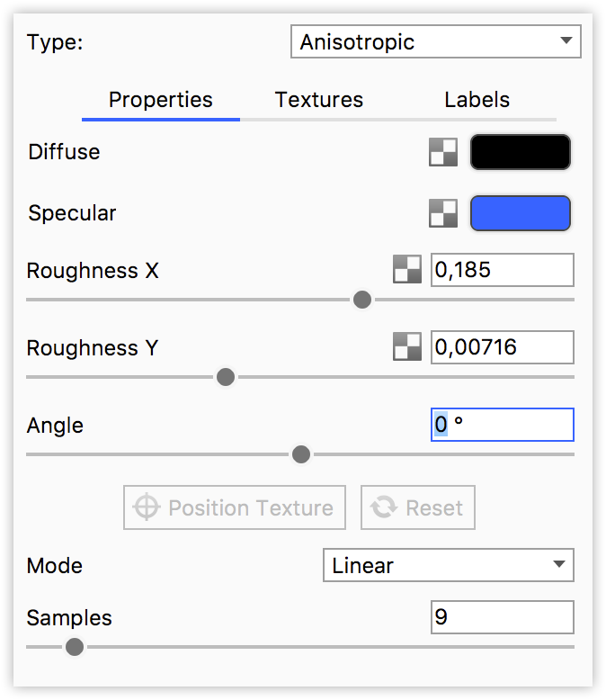Image resolution: width=606 pixels, height=700 pixels.
Task: Select the Properties tab
Action: 161,100
